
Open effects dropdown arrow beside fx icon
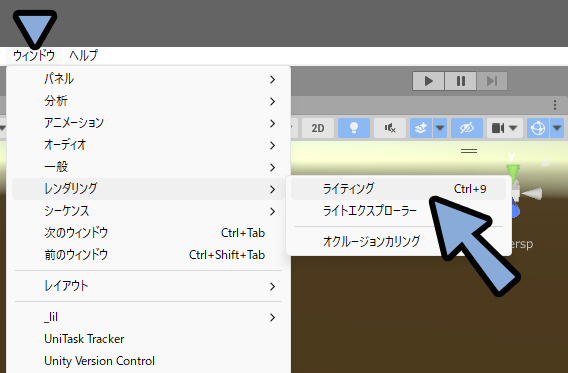440,128
